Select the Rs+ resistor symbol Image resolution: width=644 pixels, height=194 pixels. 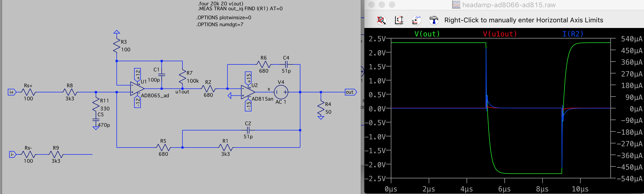tap(28, 92)
